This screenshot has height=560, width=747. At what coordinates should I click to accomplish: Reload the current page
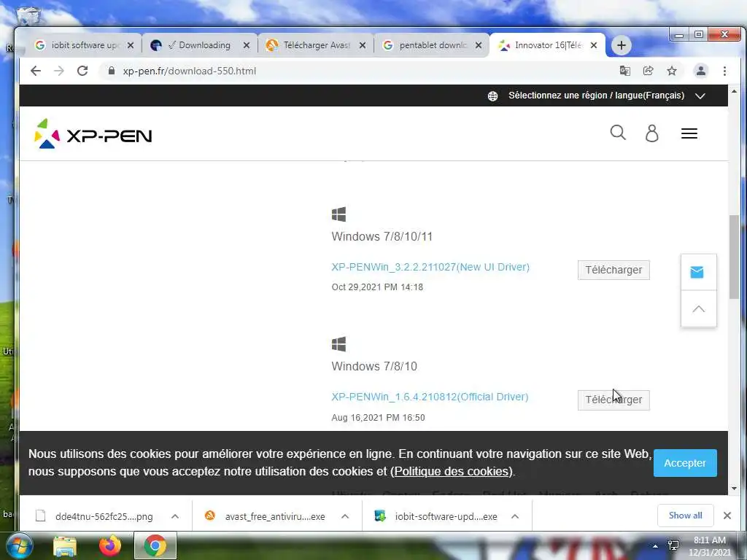click(82, 71)
